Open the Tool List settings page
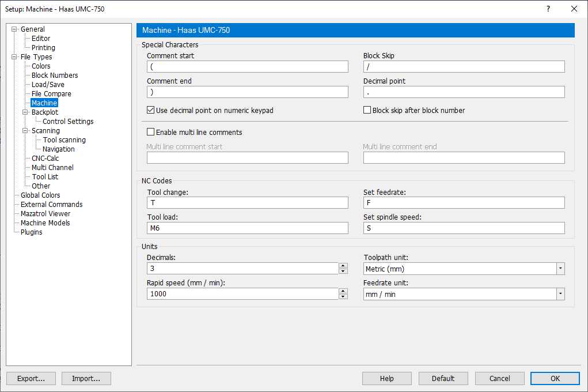This screenshot has width=588, height=392. [x=45, y=177]
